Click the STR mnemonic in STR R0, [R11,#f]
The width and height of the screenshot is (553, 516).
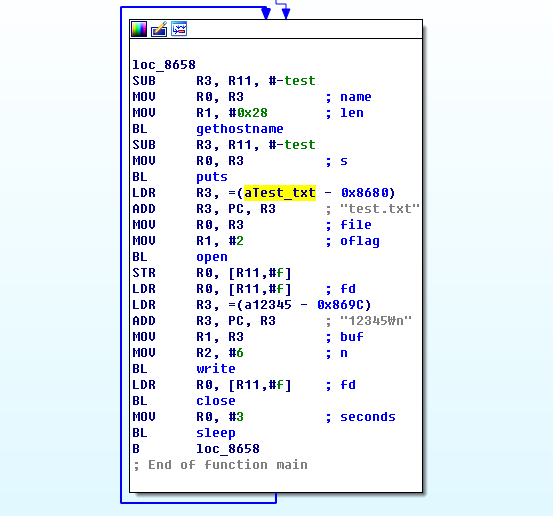coord(144,273)
